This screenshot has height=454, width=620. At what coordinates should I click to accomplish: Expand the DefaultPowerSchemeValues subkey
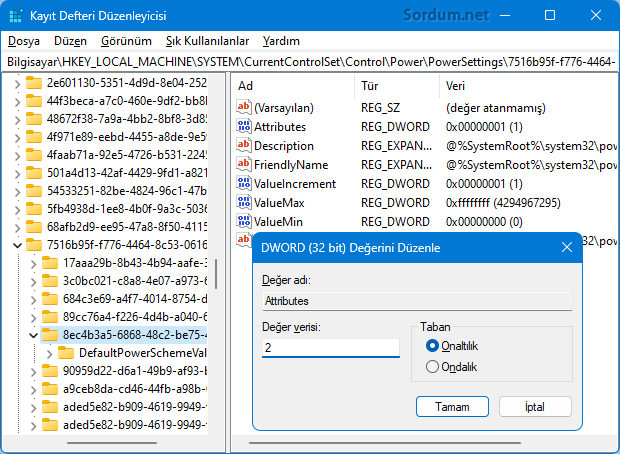tap(50, 354)
